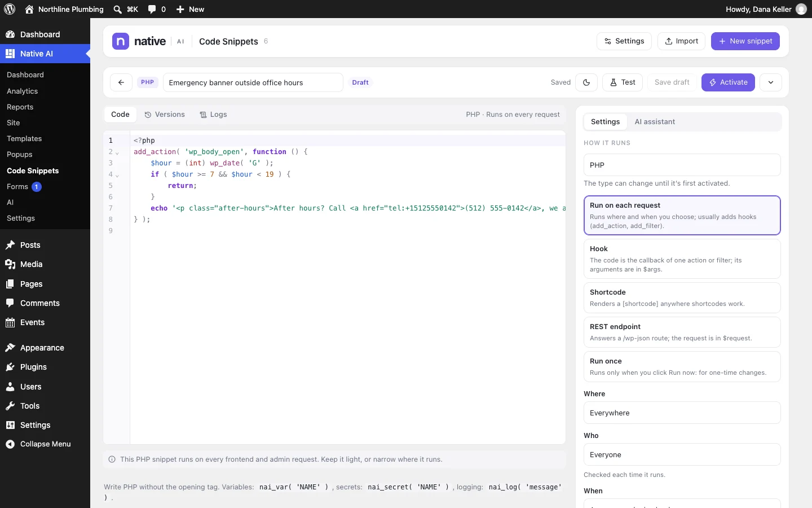The width and height of the screenshot is (812, 508).
Task: Select the Hook run mode
Action: tap(682, 259)
